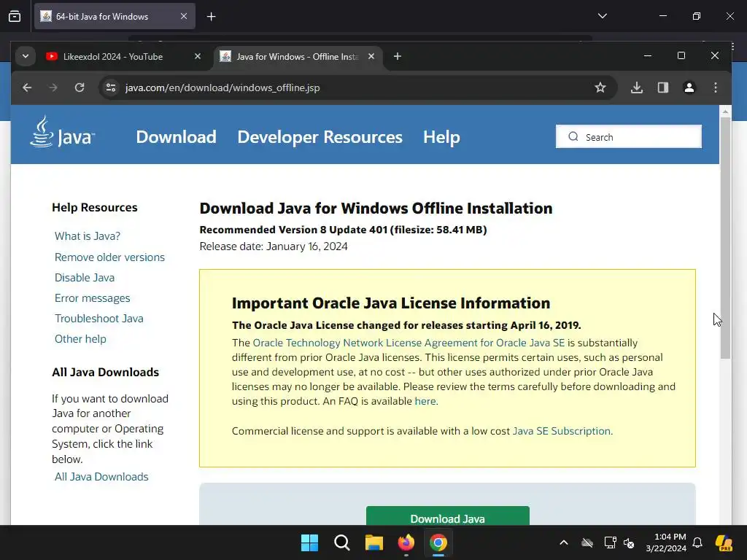Open the Disable Java link

tap(85, 278)
